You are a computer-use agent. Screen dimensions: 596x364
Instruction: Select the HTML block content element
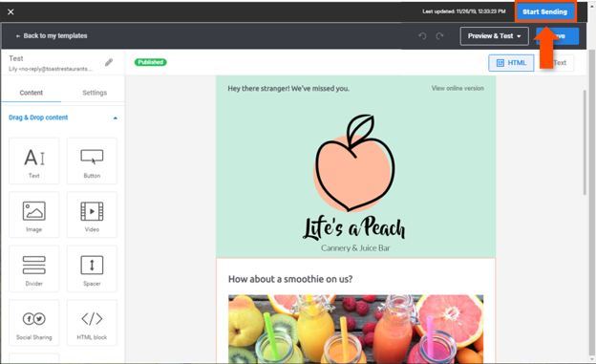point(92,323)
